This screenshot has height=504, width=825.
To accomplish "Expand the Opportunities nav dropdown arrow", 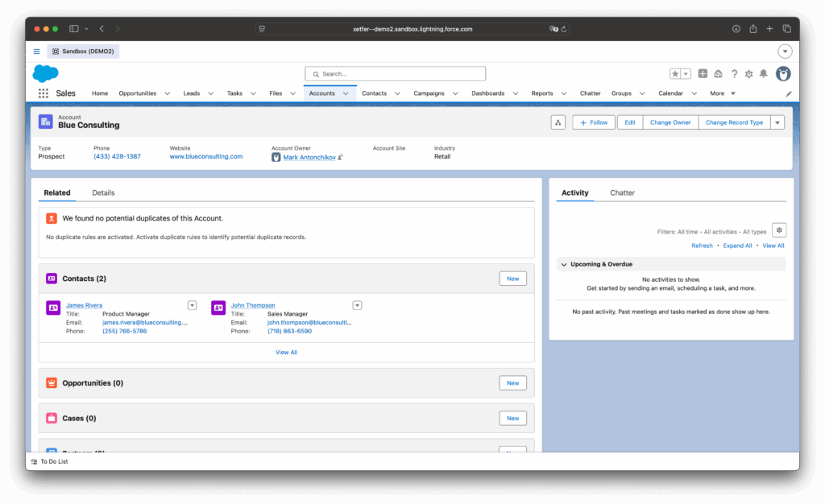I will pyautogui.click(x=168, y=93).
